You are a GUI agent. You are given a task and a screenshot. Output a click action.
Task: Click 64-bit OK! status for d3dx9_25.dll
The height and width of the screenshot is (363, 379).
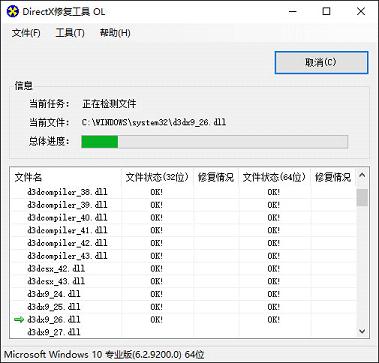[274, 307]
